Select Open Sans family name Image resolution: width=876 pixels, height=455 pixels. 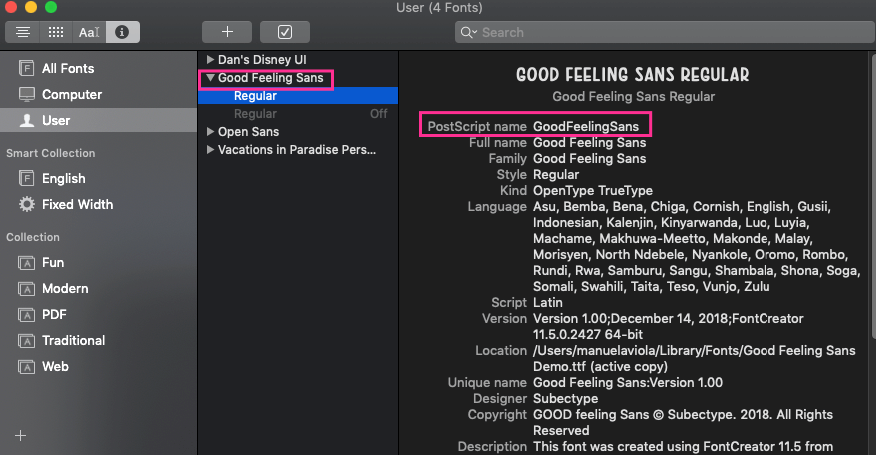[x=248, y=131]
